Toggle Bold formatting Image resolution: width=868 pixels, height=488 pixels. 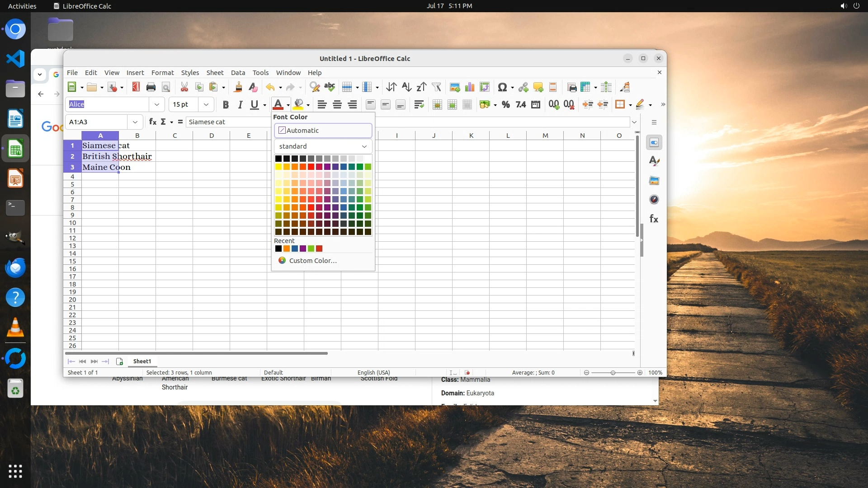coord(226,105)
